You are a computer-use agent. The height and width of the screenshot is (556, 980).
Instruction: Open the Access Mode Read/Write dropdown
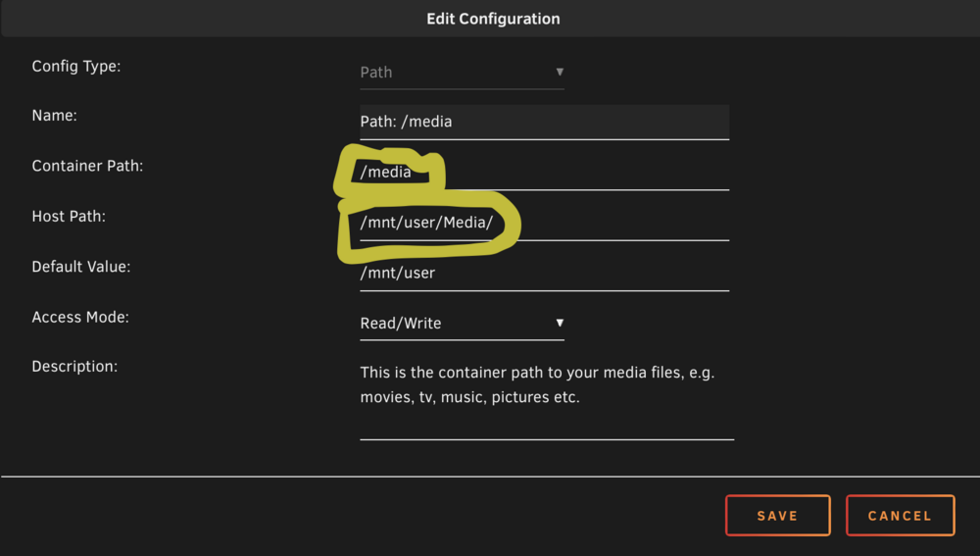(x=462, y=324)
